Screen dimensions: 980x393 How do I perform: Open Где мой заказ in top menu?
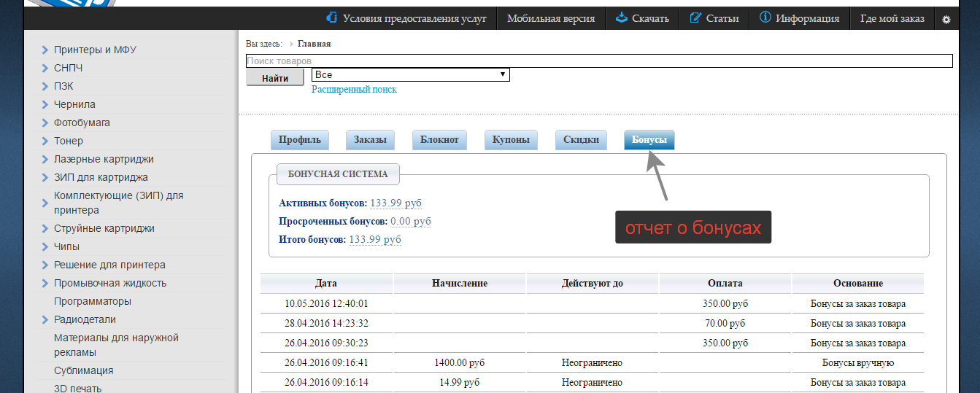(892, 19)
